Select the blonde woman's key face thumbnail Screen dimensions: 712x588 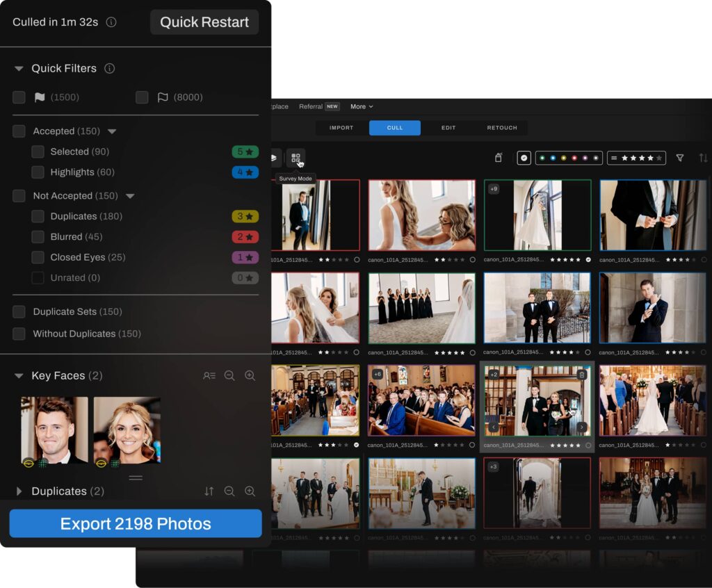[x=127, y=431]
